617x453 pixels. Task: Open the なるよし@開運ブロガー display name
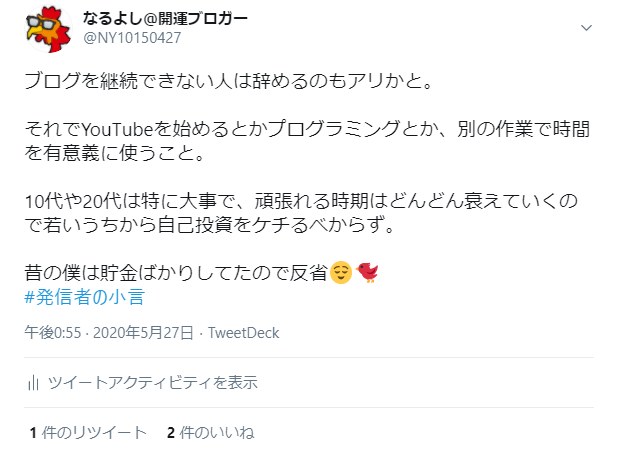coord(165,18)
